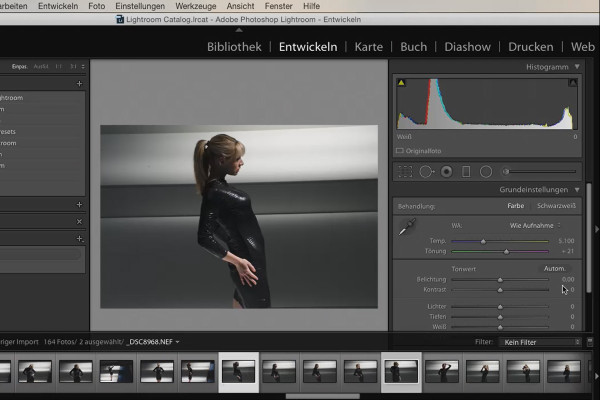The height and width of the screenshot is (400, 600).
Task: Click the Belichtung value 0,00
Action: (568, 279)
